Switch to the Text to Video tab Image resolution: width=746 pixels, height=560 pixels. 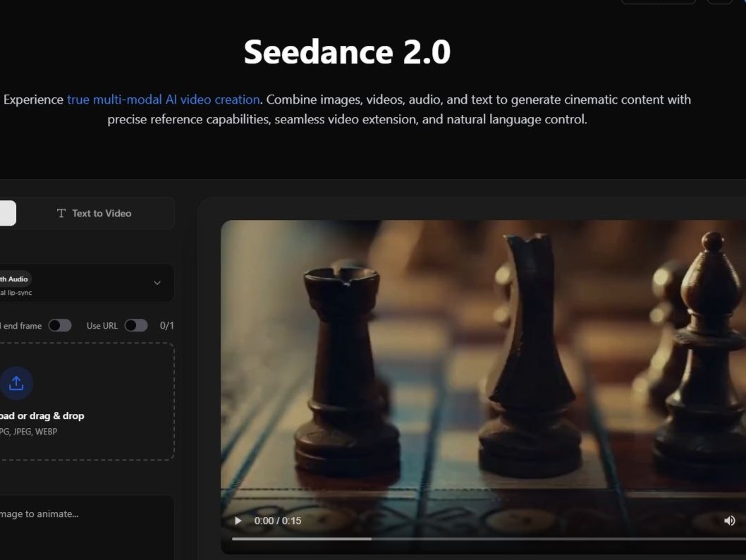click(94, 213)
